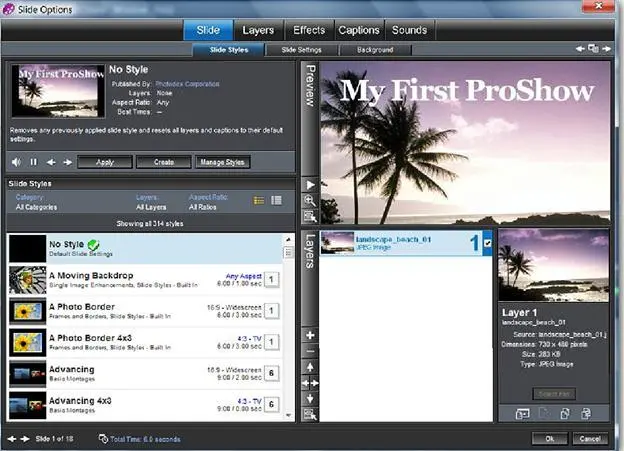Screen dimensions: 624x451
Task: Toggle landscape_beach_01 layer visibility checkbox
Action: (488, 242)
